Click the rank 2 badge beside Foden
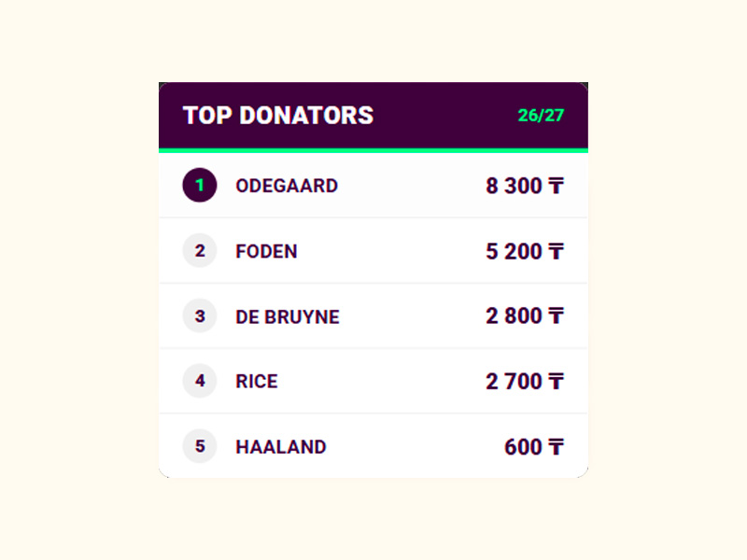This screenshot has width=747, height=560. click(x=200, y=251)
